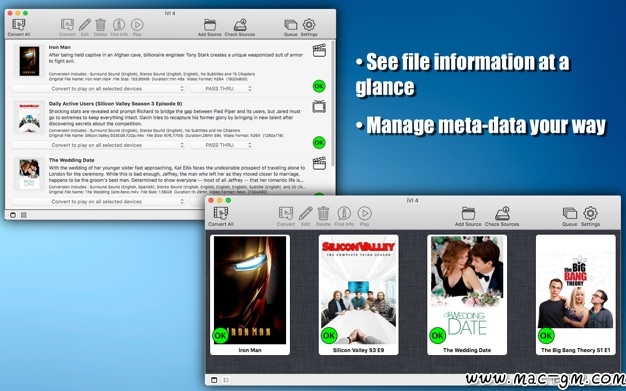Click TV type icon for Silicon Valley episode

click(319, 106)
